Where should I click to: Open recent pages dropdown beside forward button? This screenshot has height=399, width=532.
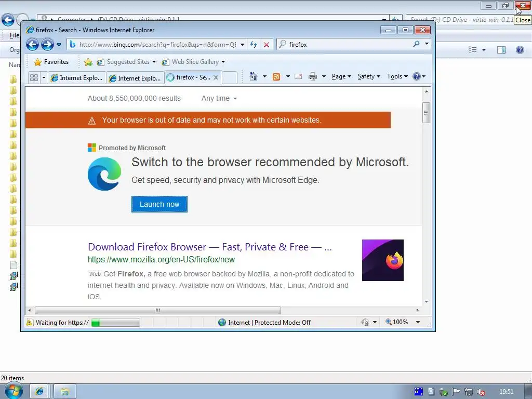(x=59, y=45)
